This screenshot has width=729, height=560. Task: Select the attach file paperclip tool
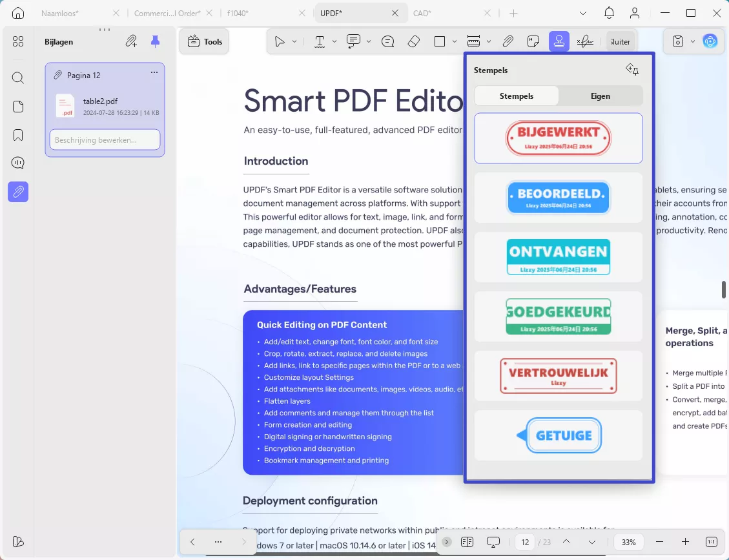click(x=508, y=42)
